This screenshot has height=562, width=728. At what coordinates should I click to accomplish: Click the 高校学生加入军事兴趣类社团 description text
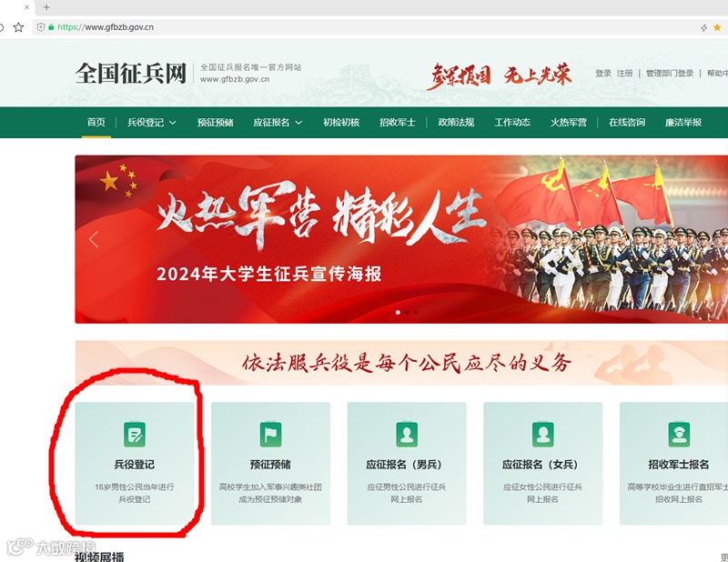click(270, 487)
